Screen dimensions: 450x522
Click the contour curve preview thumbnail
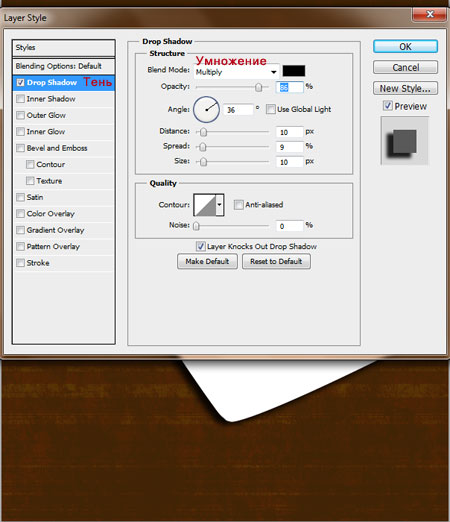pyautogui.click(x=205, y=205)
